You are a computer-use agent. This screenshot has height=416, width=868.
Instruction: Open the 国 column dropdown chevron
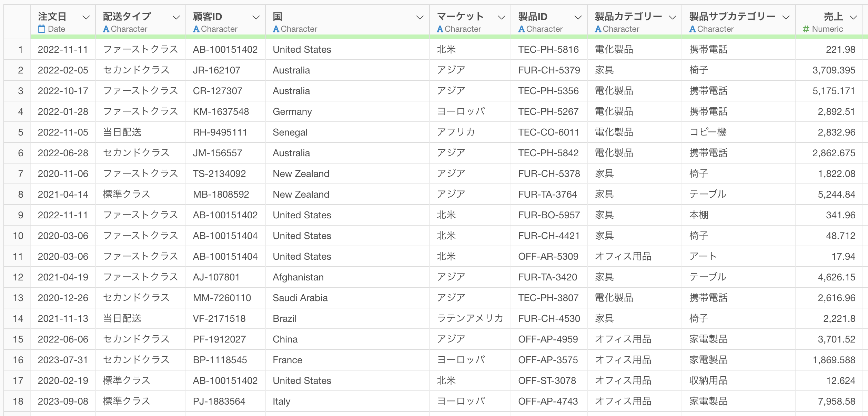click(420, 17)
